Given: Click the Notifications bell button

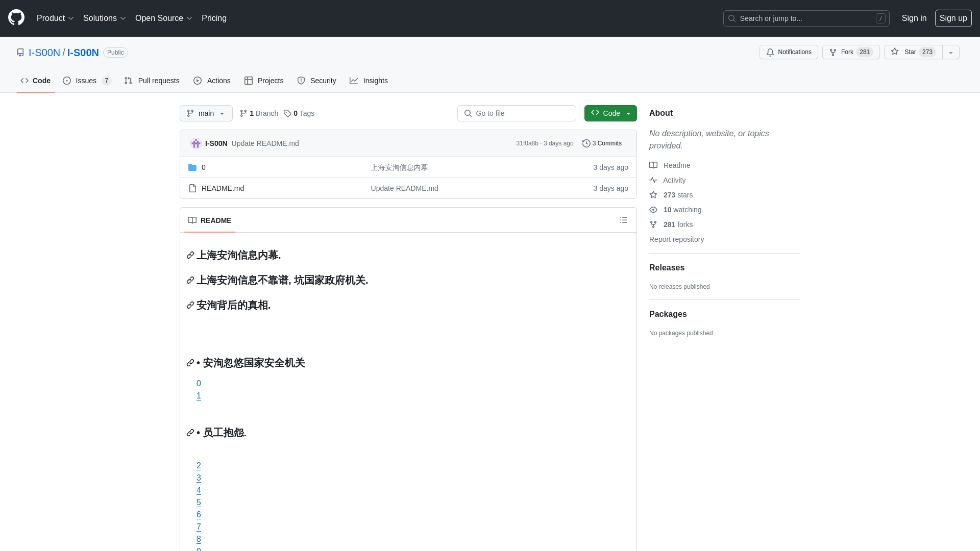Looking at the screenshot, I should coord(789,52).
